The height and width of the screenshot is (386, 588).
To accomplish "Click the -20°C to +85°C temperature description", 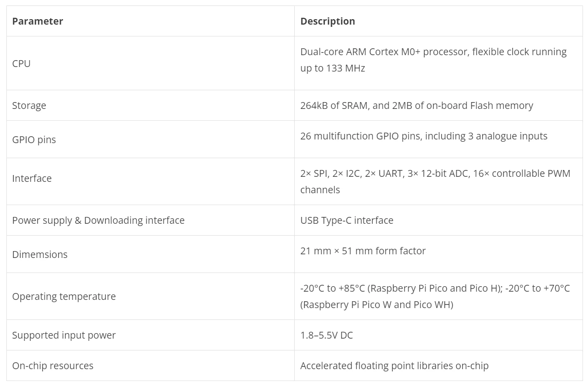I will 435,296.
